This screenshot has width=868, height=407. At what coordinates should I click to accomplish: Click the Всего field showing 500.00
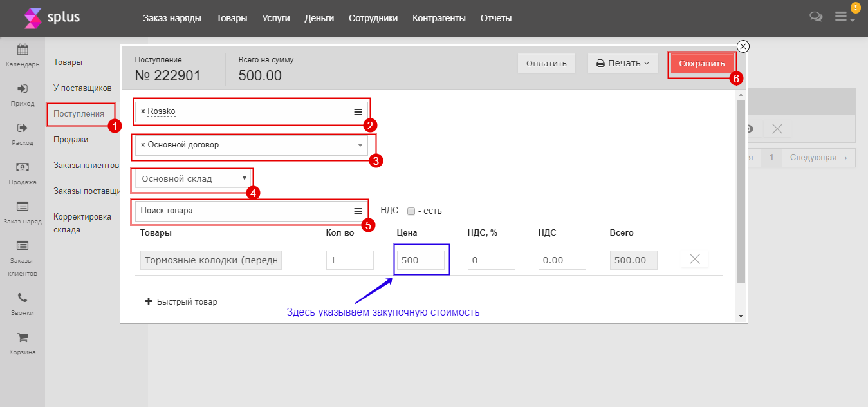pyautogui.click(x=633, y=260)
